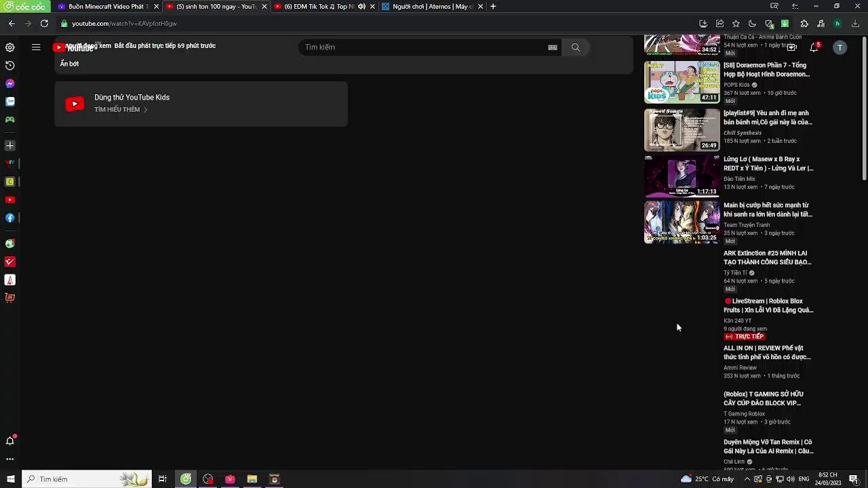The image size is (868, 488).
Task: Toggle dark mode moon icon in toolbar
Action: (752, 24)
